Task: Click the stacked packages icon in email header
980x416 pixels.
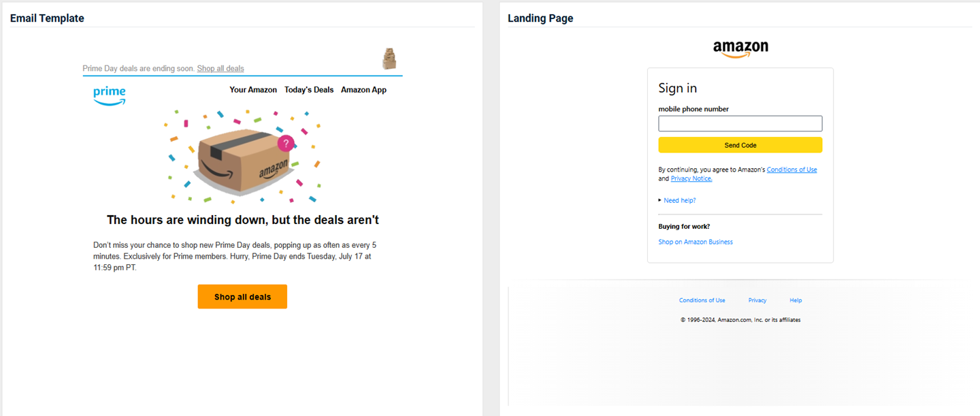Action: [389, 59]
